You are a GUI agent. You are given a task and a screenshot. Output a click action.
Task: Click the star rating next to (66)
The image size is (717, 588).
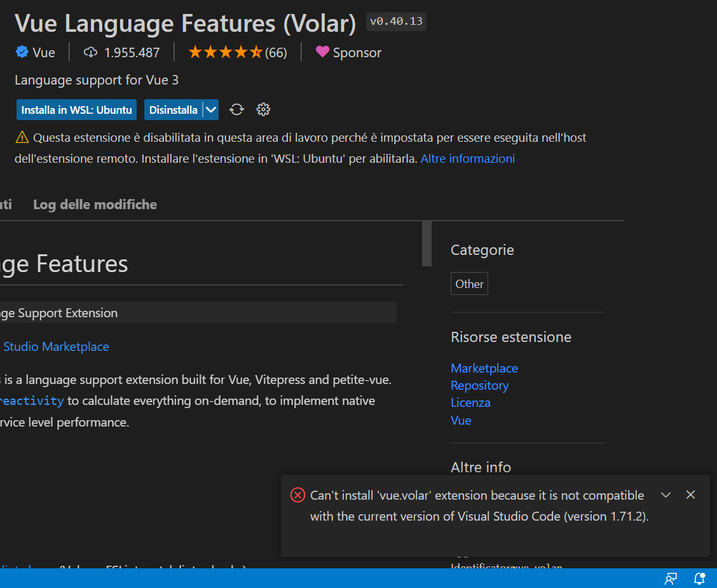(x=226, y=51)
